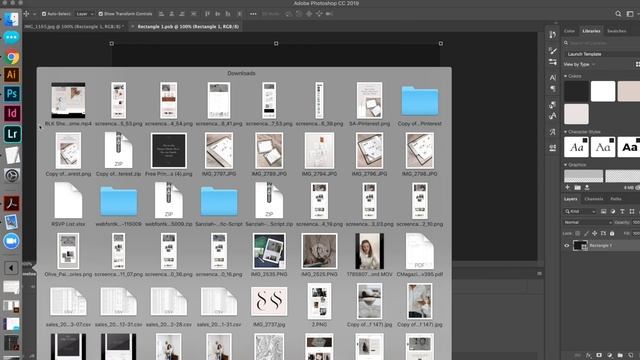640x360 pixels.
Task: Open Auto-Select Layer dropdown
Action: pos(85,14)
